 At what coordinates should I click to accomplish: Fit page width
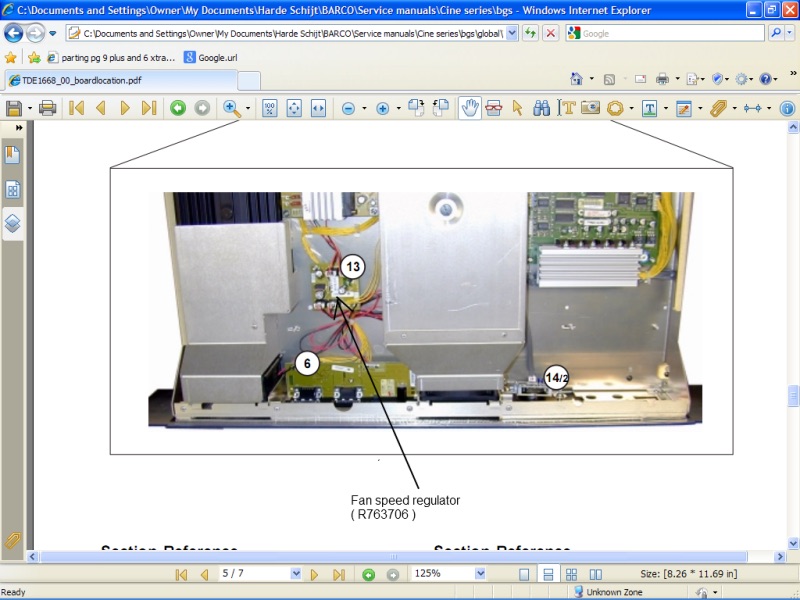pyautogui.click(x=318, y=108)
